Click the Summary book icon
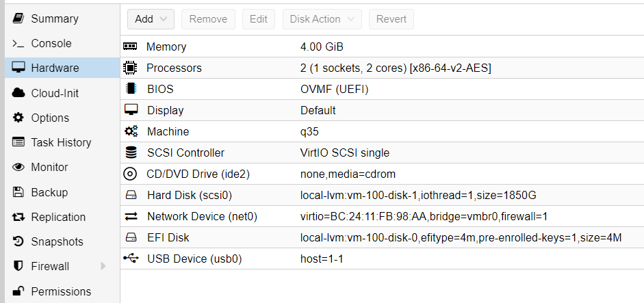The height and width of the screenshot is (303, 644). click(x=18, y=18)
